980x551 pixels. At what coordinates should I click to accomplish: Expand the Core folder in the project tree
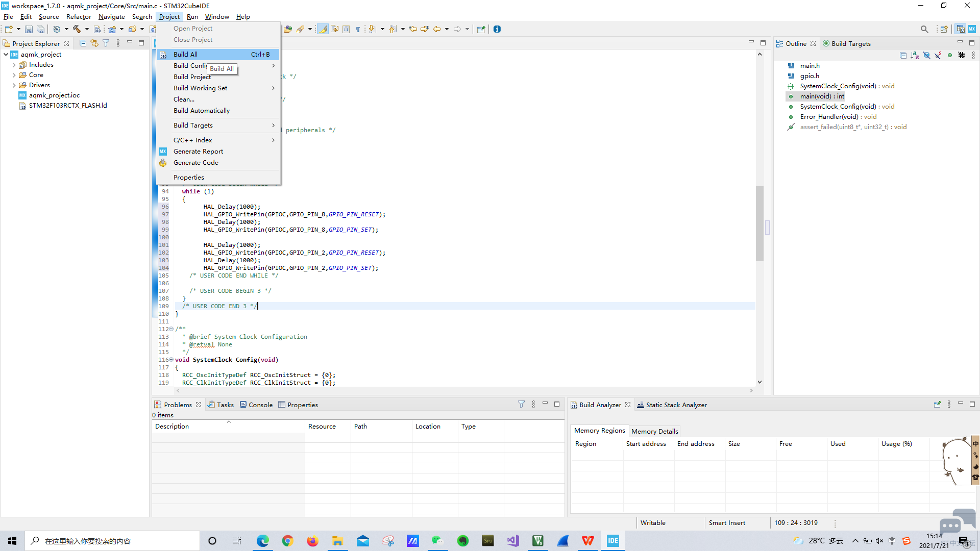pos(14,75)
